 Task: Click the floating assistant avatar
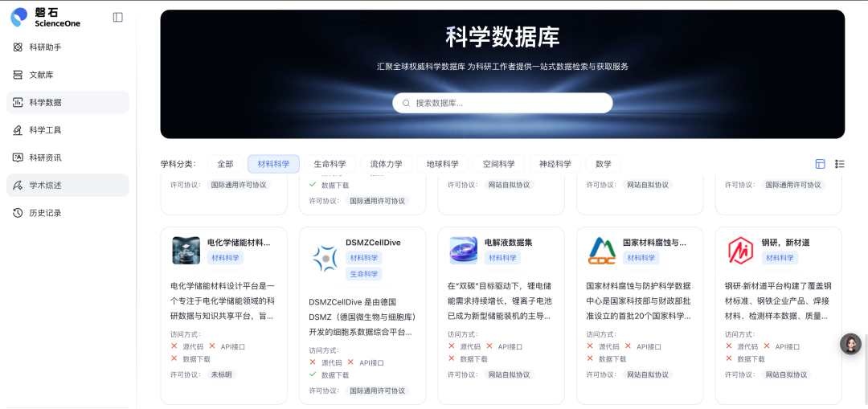850,344
